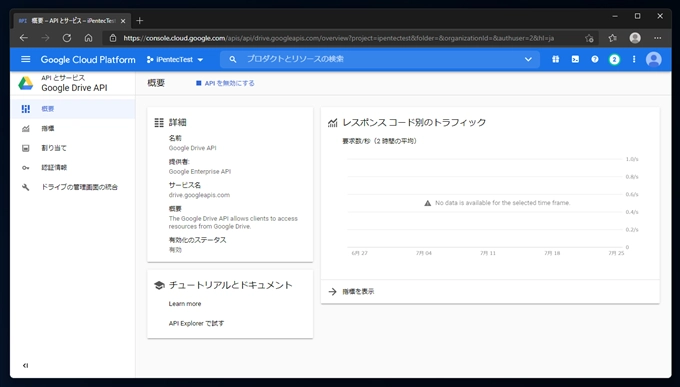Viewport: 680px width, 387px height.
Task: Click 指標を表示 link
Action: [x=358, y=292]
